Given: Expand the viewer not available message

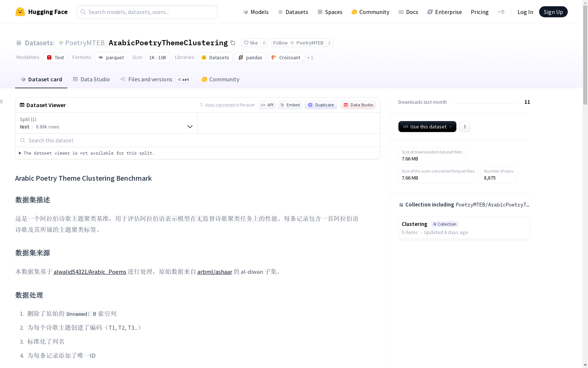Looking at the screenshot, I should coord(87,153).
